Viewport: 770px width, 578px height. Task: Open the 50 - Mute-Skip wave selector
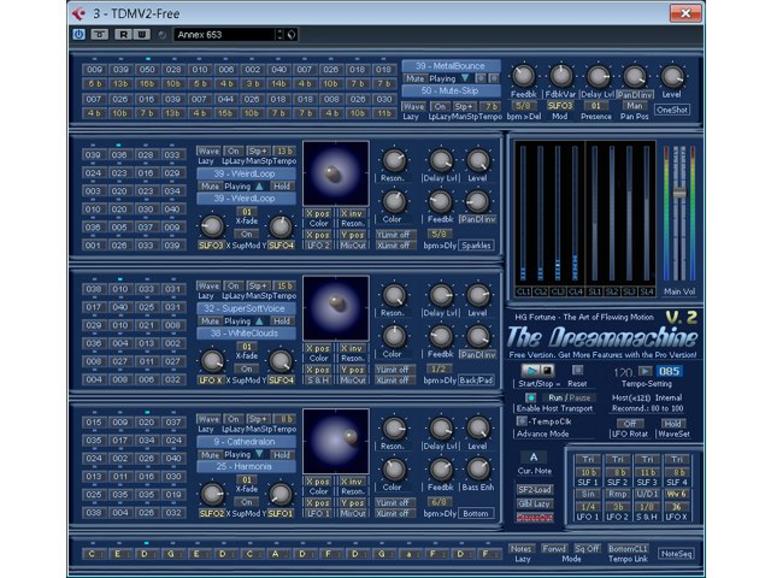(x=451, y=91)
